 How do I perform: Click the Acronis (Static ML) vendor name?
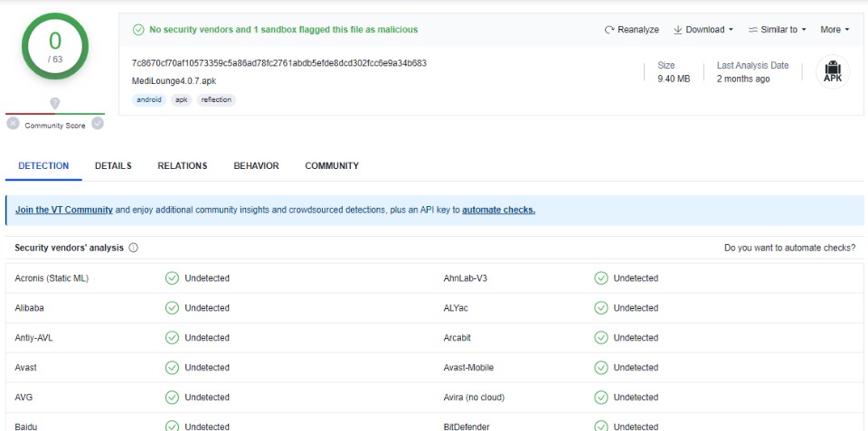click(x=52, y=278)
